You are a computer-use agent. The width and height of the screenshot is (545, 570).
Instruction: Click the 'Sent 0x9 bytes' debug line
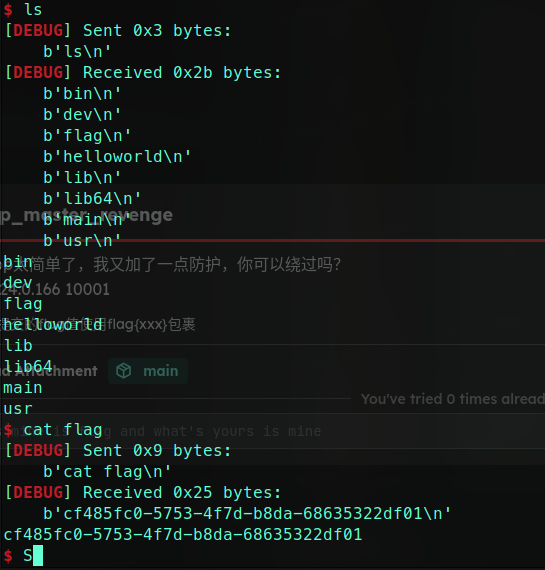click(x=118, y=451)
